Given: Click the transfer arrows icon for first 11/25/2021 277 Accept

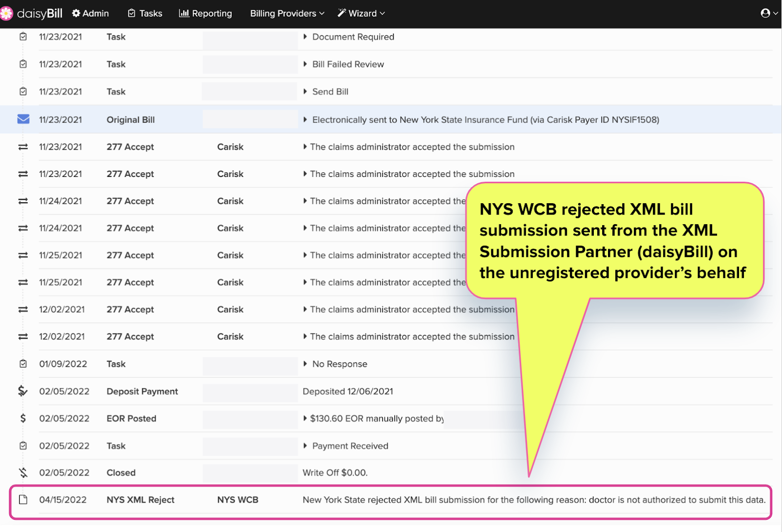Looking at the screenshot, I should pyautogui.click(x=23, y=255).
